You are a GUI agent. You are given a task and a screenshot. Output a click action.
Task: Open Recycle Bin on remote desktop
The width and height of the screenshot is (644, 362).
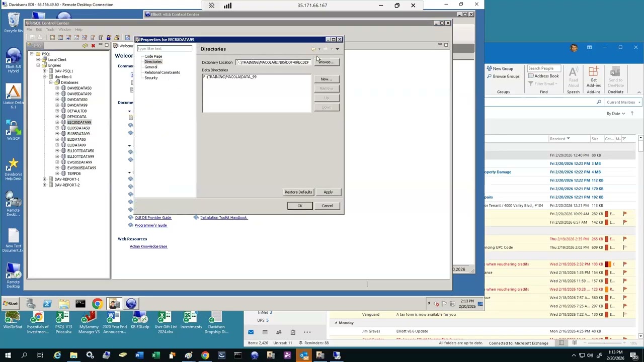tap(14, 23)
